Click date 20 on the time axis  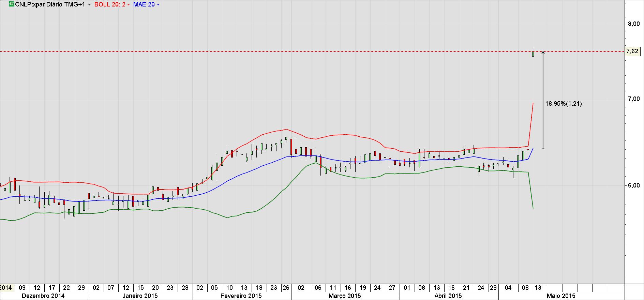pyautogui.click(x=155, y=288)
